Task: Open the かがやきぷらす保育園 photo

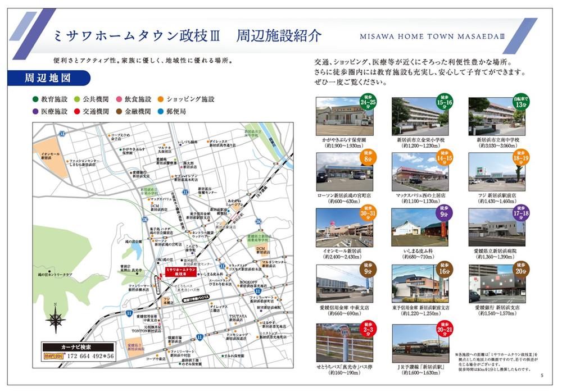Action: (341, 115)
